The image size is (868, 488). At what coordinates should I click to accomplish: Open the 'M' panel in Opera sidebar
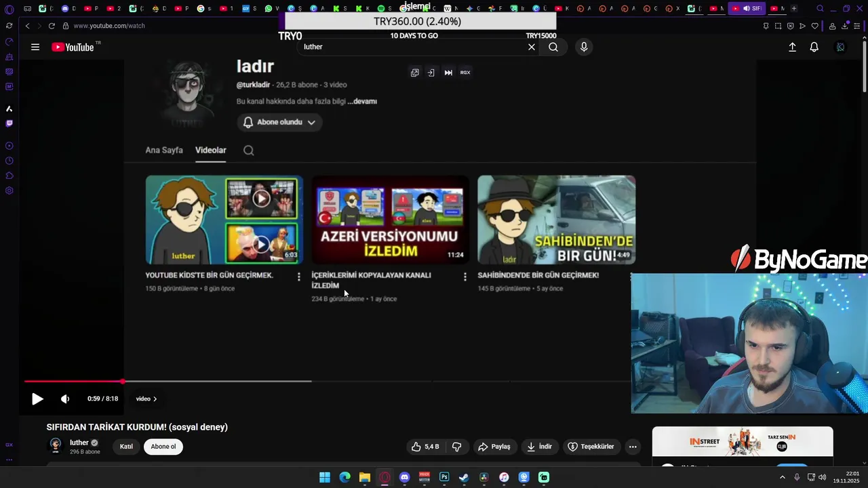tap(9, 87)
